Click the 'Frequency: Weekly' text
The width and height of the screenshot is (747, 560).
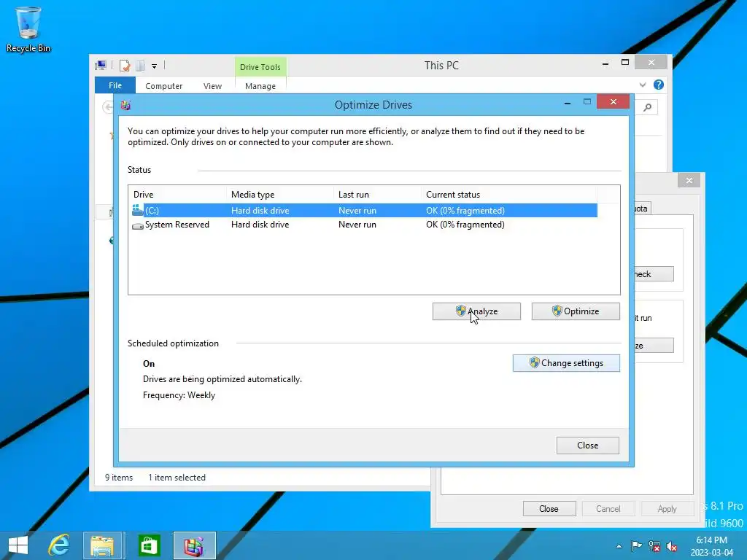(179, 395)
